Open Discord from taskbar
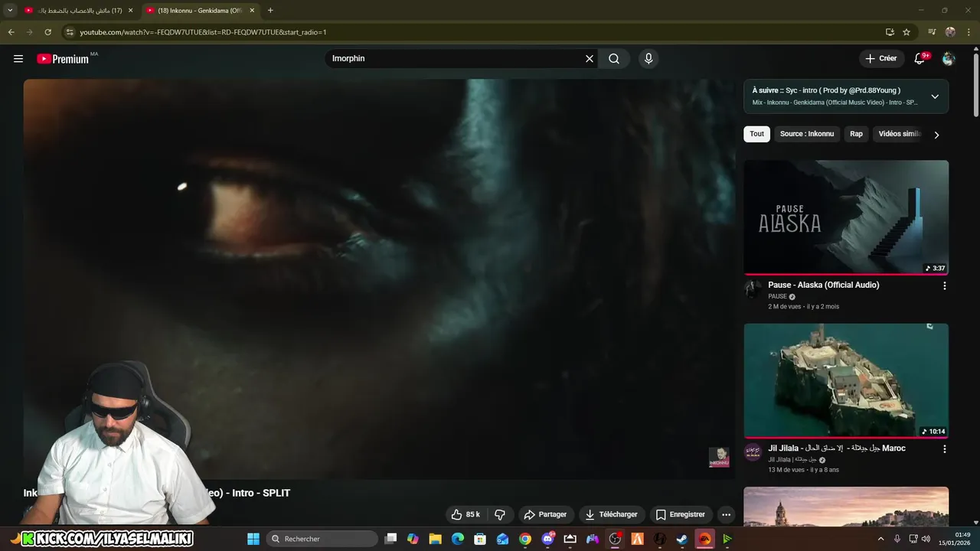Viewport: 980px width, 551px height. click(x=547, y=539)
